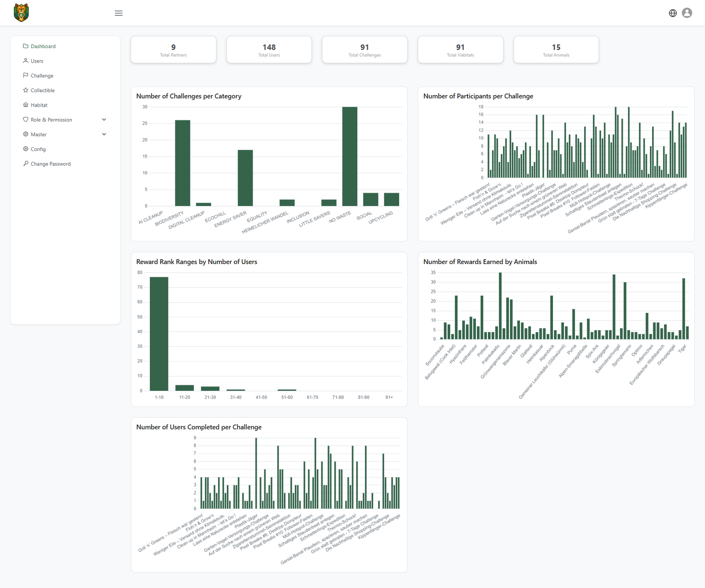Click the '91+' axis label
Viewport: 705px width, 588px height.
pyautogui.click(x=389, y=397)
